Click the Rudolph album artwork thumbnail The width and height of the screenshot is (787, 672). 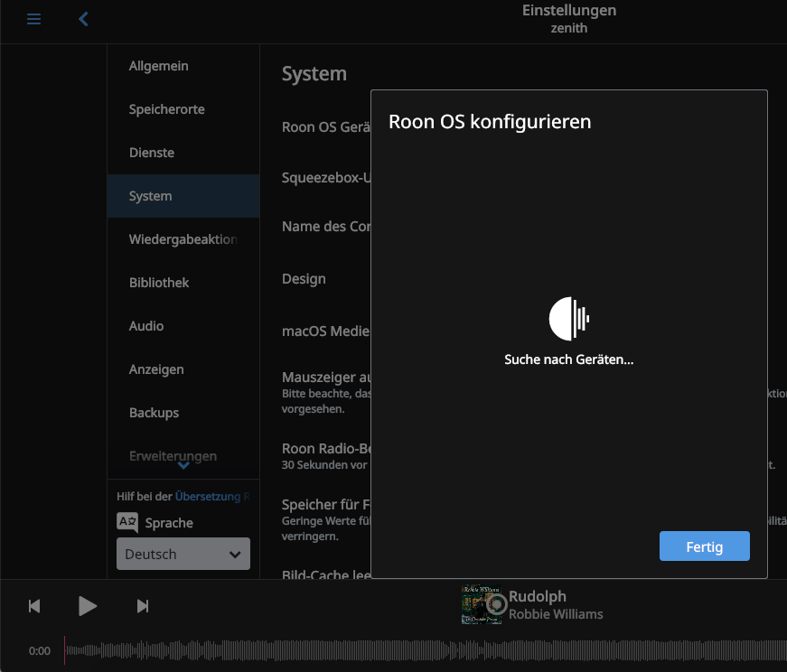[x=482, y=605]
